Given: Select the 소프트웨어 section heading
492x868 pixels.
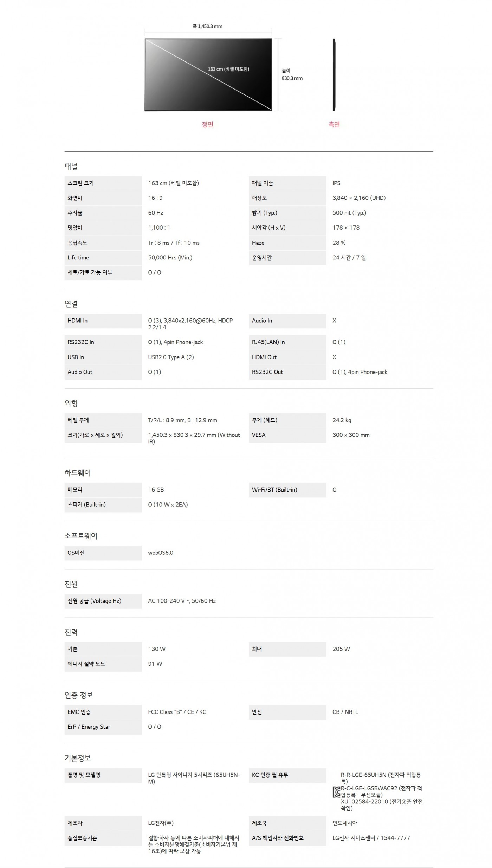Looking at the screenshot, I should click(81, 536).
